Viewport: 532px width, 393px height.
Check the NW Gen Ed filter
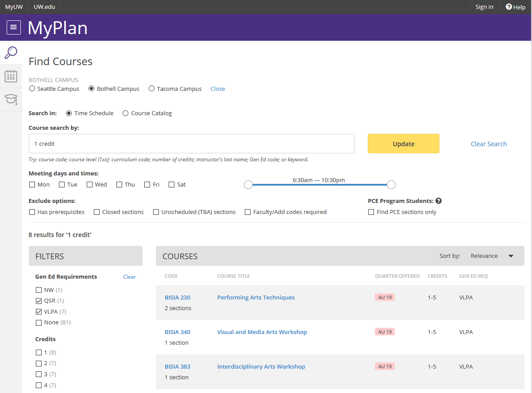(39, 290)
